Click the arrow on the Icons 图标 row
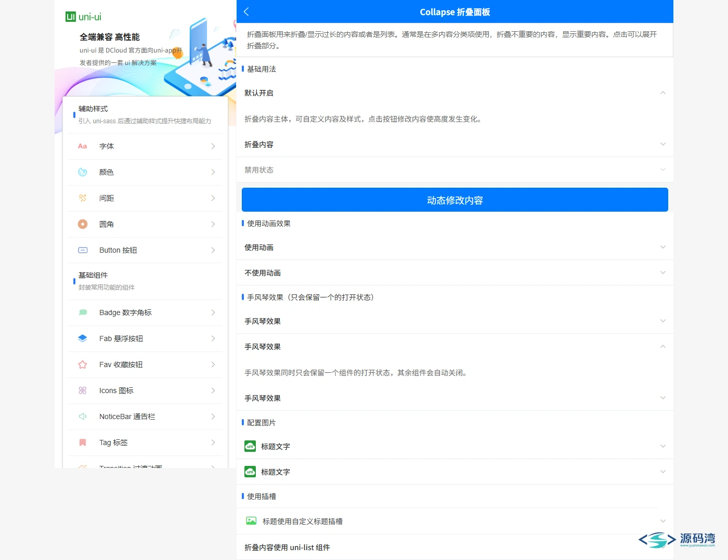 tap(213, 390)
